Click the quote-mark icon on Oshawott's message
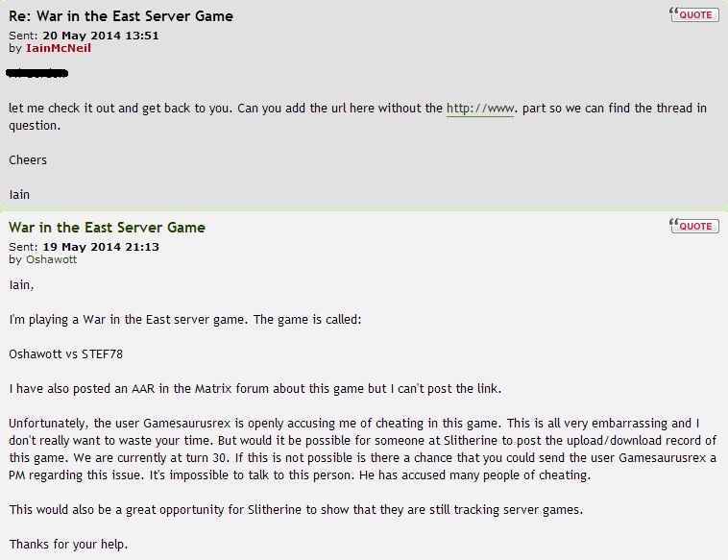Viewport: 728px width, 560px height. point(675,226)
